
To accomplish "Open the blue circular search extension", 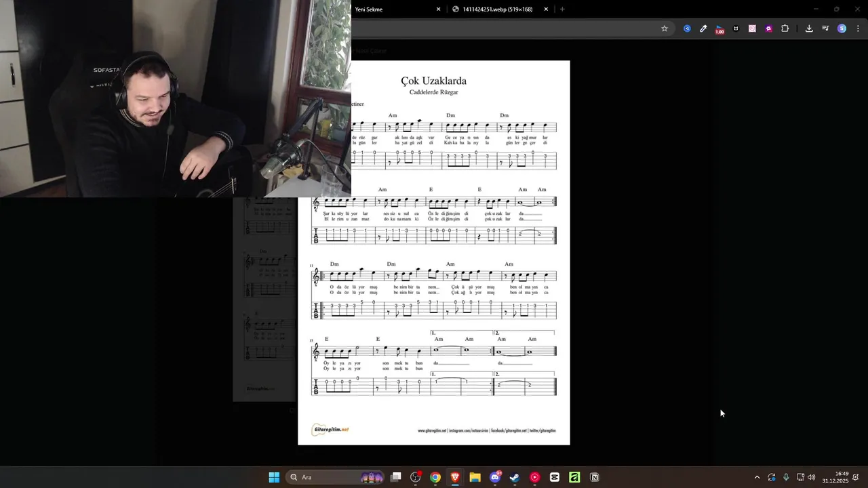I will pos(687,28).
